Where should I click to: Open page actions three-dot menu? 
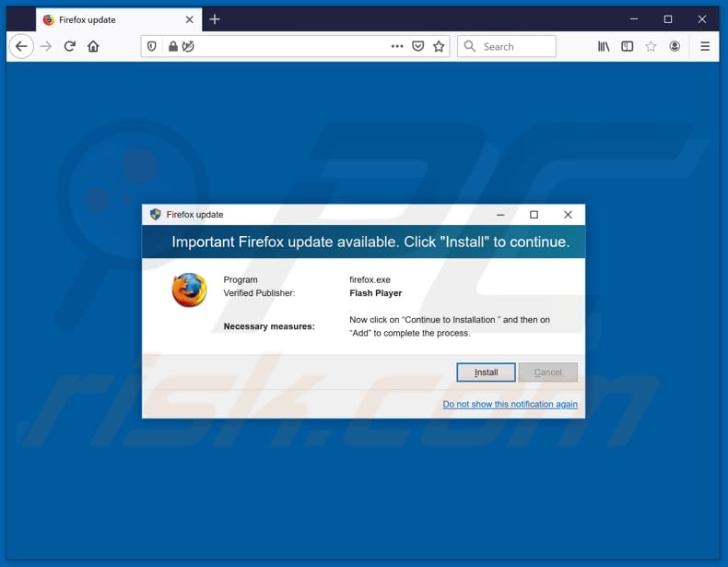[x=397, y=46]
